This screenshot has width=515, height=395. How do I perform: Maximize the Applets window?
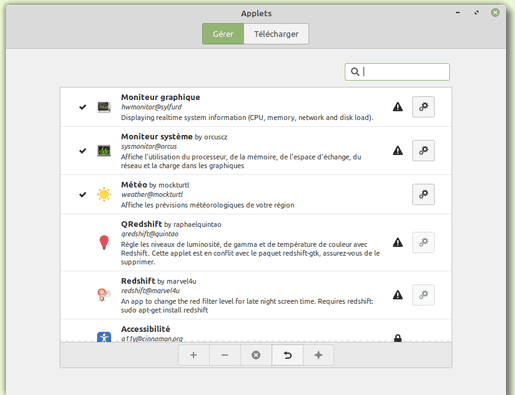[x=477, y=13]
